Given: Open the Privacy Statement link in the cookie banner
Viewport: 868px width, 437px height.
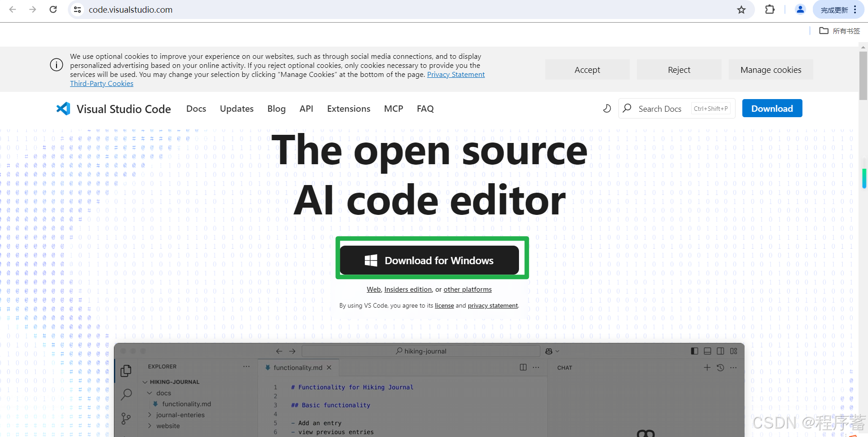Looking at the screenshot, I should tap(456, 74).
